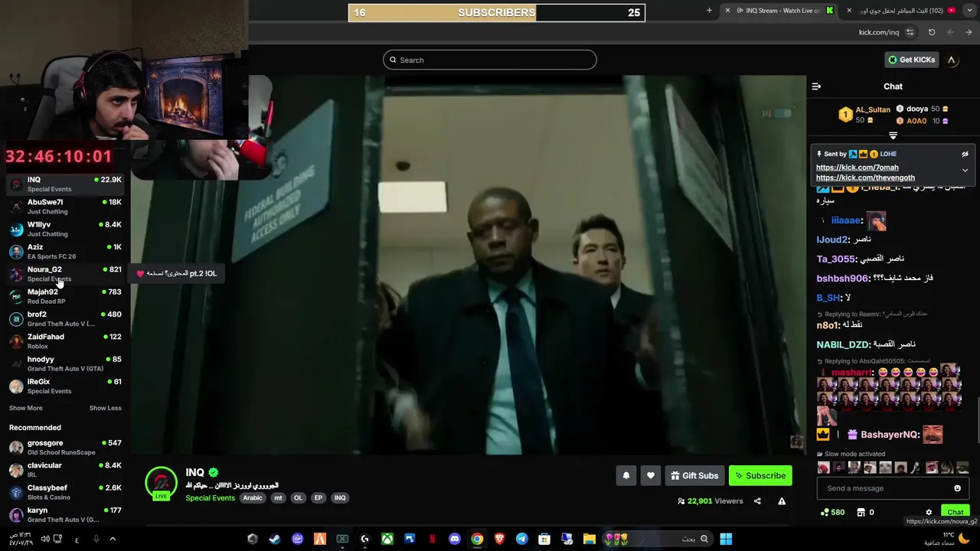Open Google Chrome from taskbar
980x551 pixels.
[x=477, y=539]
